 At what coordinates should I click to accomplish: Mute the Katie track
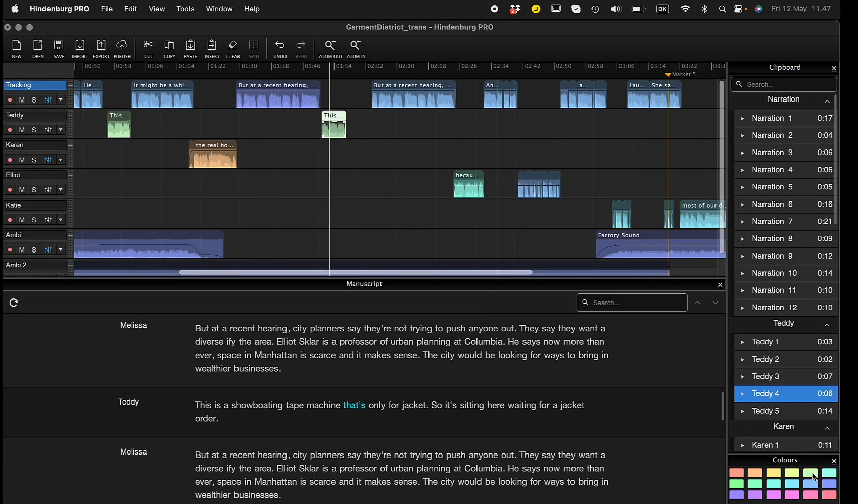point(22,220)
